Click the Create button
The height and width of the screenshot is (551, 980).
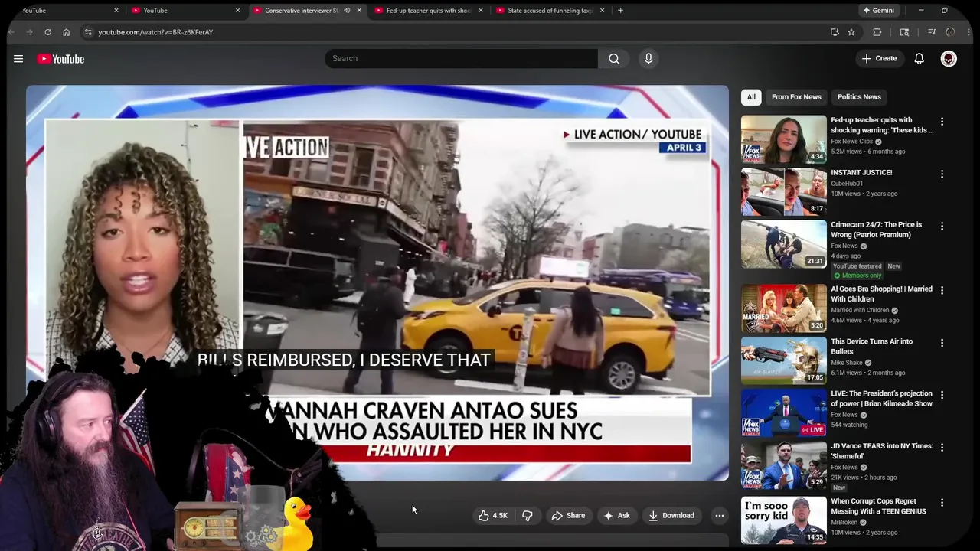[879, 58]
